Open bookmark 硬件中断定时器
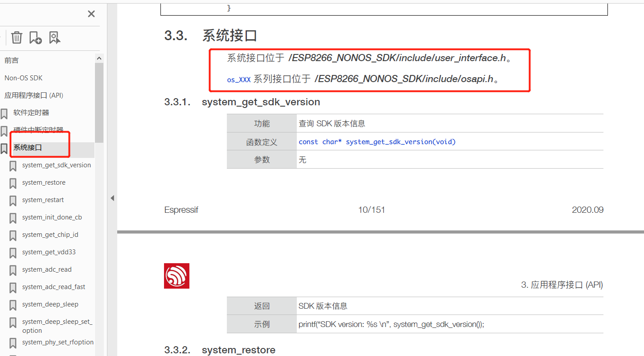The image size is (644, 356). pos(38,130)
